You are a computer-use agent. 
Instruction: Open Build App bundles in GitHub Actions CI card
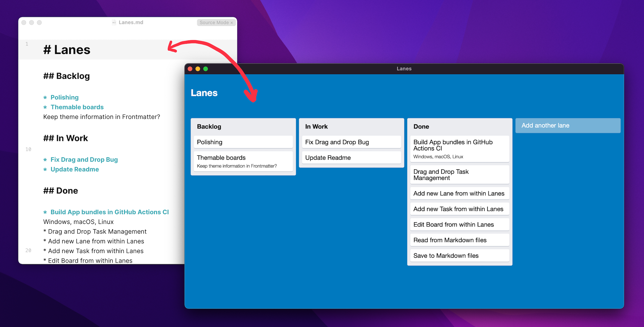coord(459,149)
